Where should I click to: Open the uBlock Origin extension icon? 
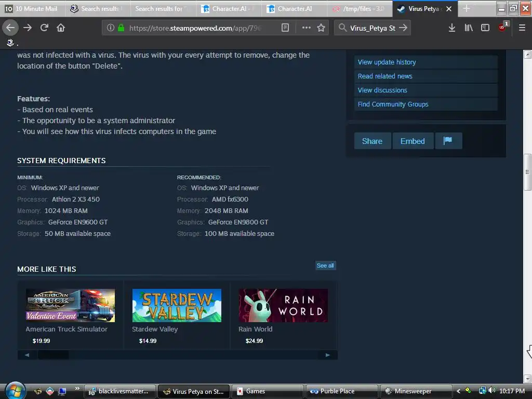(x=502, y=27)
